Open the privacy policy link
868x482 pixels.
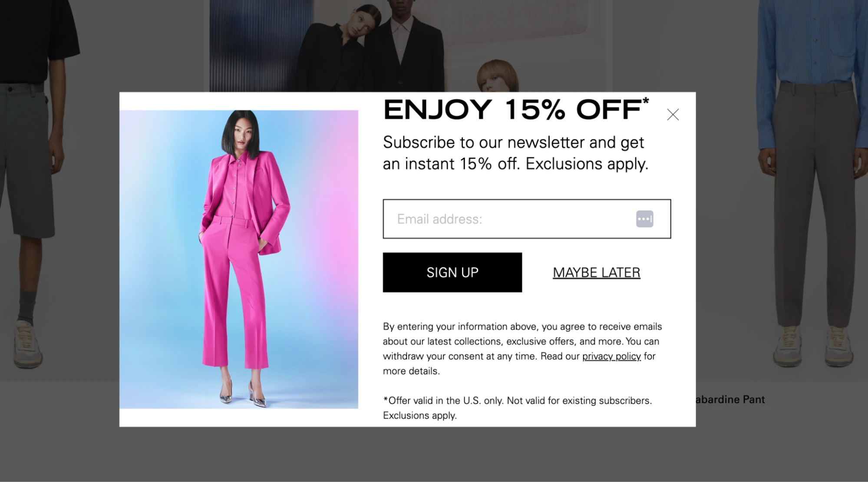click(611, 356)
